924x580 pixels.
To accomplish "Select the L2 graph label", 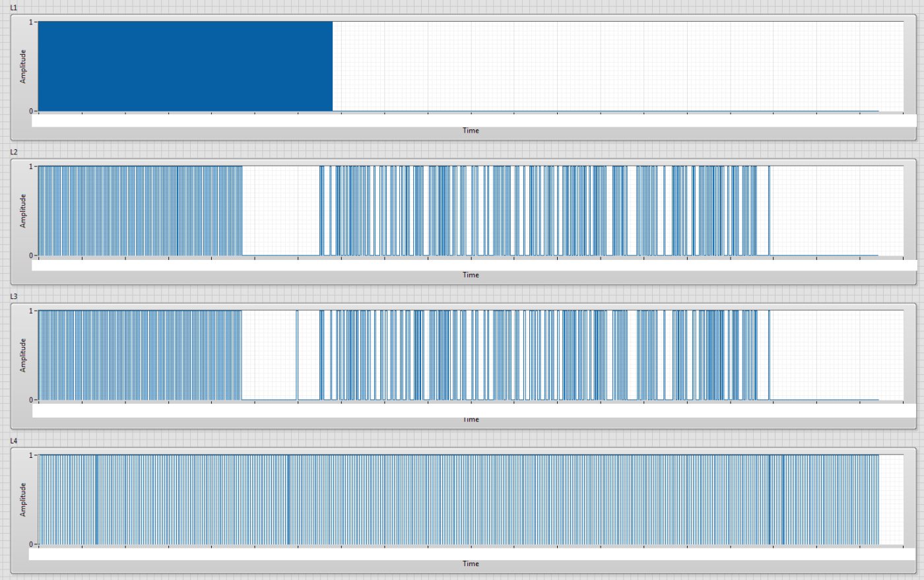I will (14, 152).
